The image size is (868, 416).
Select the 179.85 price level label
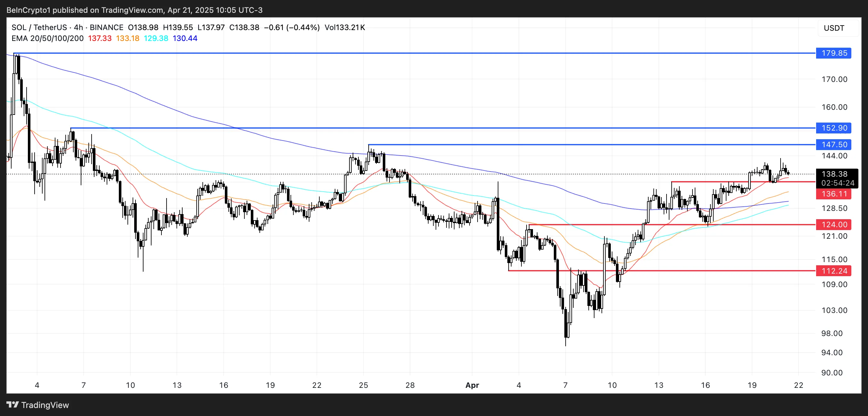tap(833, 53)
